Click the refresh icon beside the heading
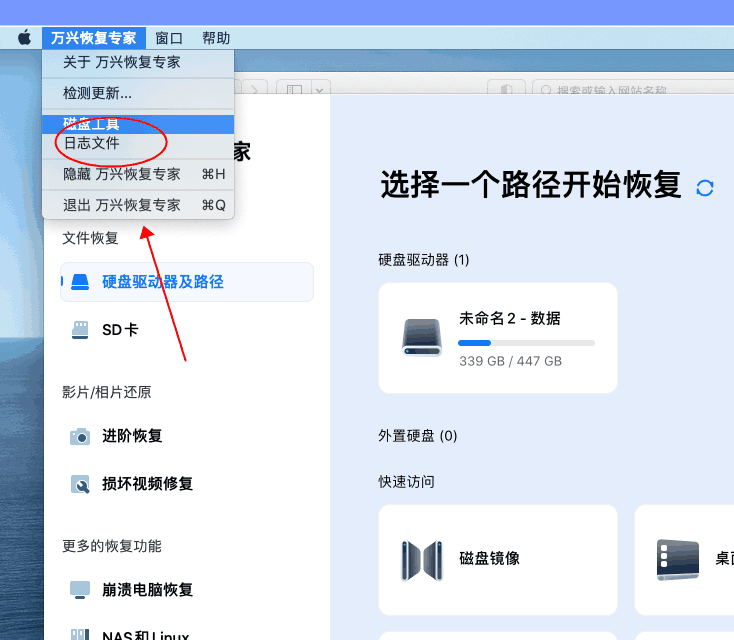734x640 pixels. pyautogui.click(x=705, y=188)
